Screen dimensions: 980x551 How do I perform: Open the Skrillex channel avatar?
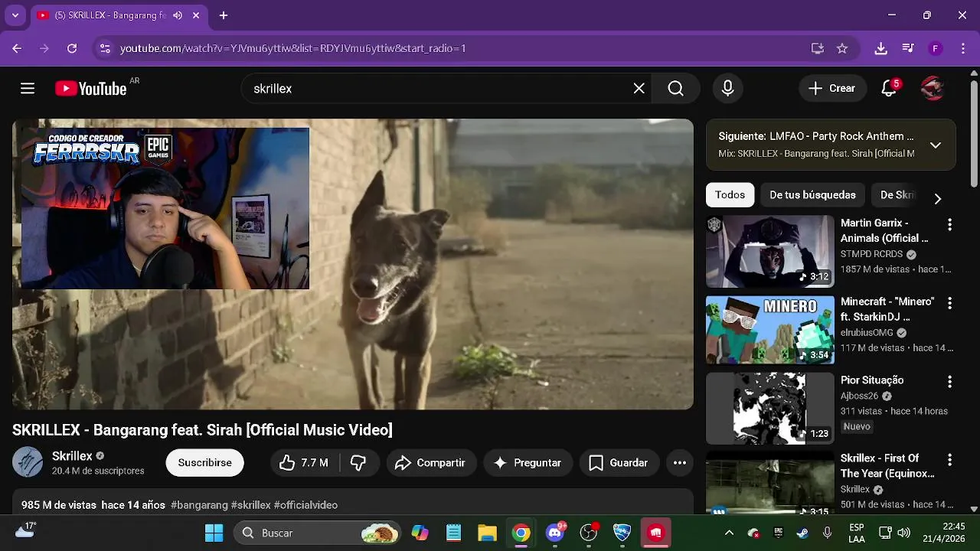(x=28, y=462)
